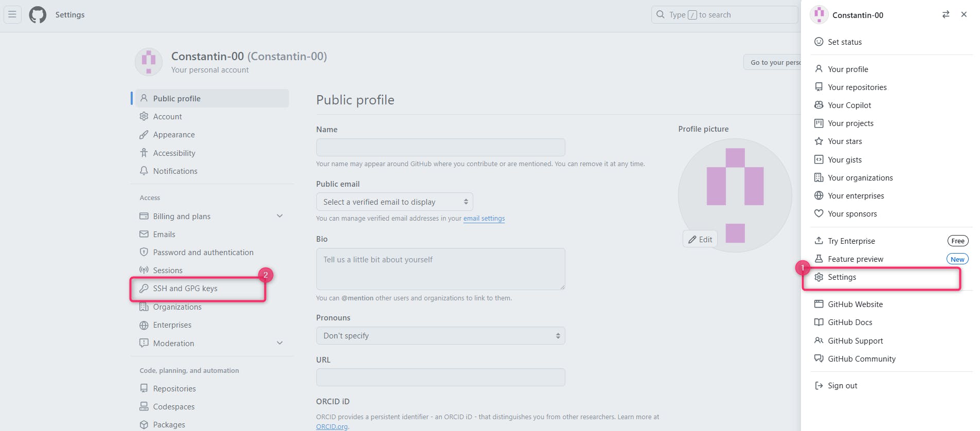The image size is (980, 431).
Task: Click the Your stars star icon
Action: [818, 141]
